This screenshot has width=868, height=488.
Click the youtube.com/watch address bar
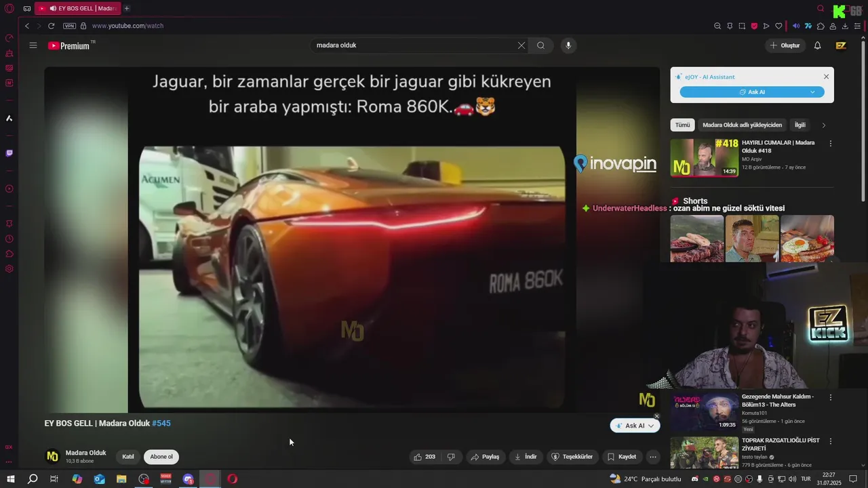[x=127, y=26]
